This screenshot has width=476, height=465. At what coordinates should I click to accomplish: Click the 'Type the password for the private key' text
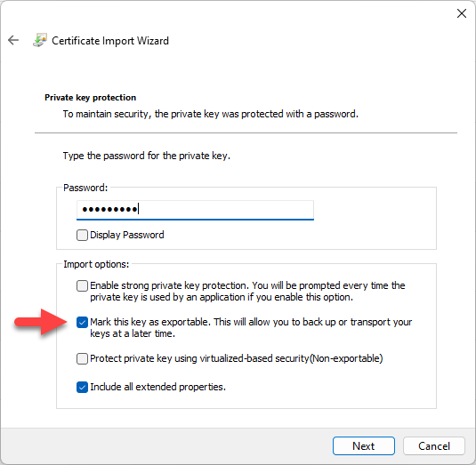pyautogui.click(x=147, y=156)
